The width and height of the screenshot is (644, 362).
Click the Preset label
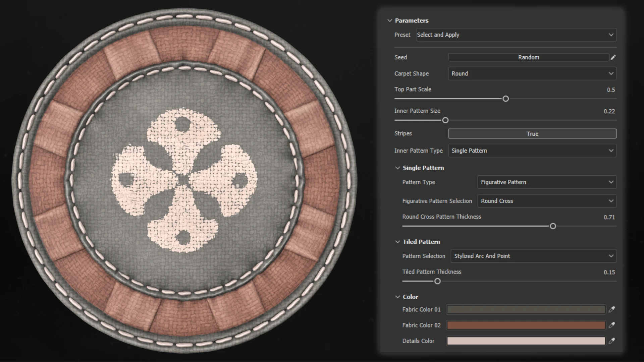tap(402, 35)
